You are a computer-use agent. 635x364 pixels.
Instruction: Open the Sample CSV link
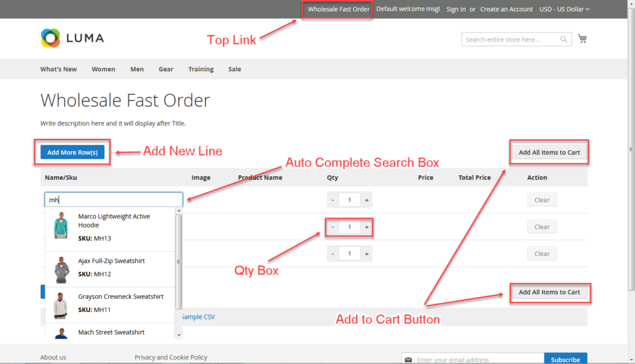pos(198,317)
